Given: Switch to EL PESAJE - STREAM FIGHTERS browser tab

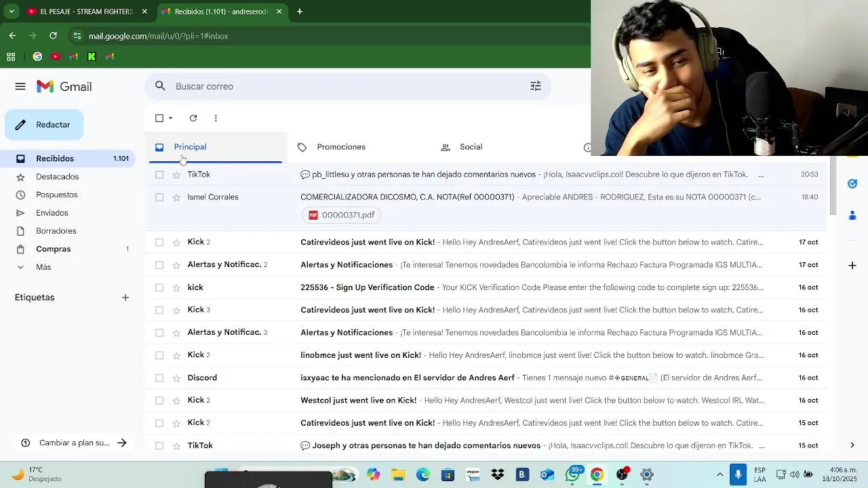Looking at the screenshot, I should coord(86,12).
